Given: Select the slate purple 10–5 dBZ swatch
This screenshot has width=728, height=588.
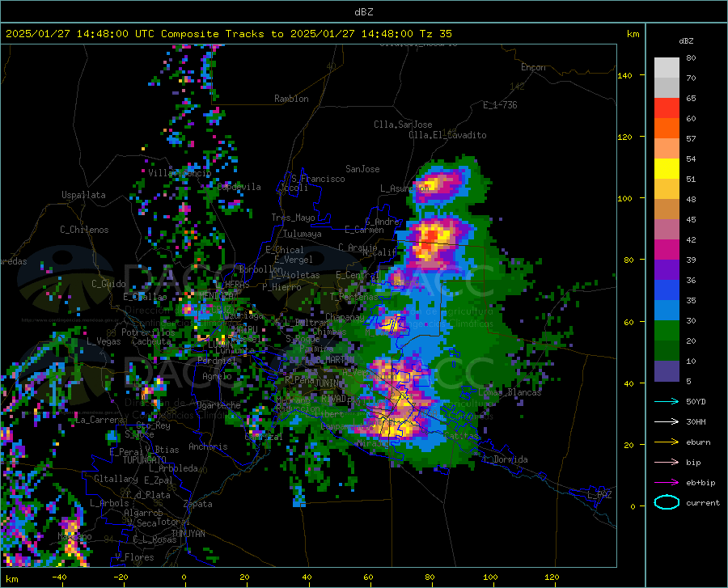Looking at the screenshot, I should point(667,371).
